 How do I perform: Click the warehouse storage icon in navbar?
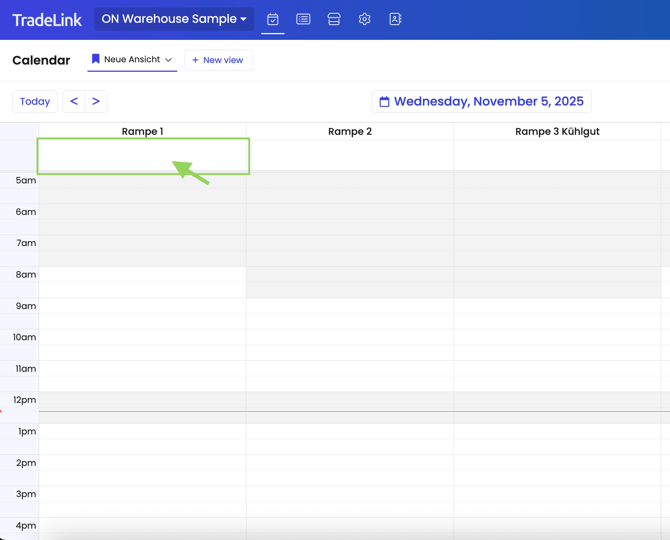click(334, 19)
